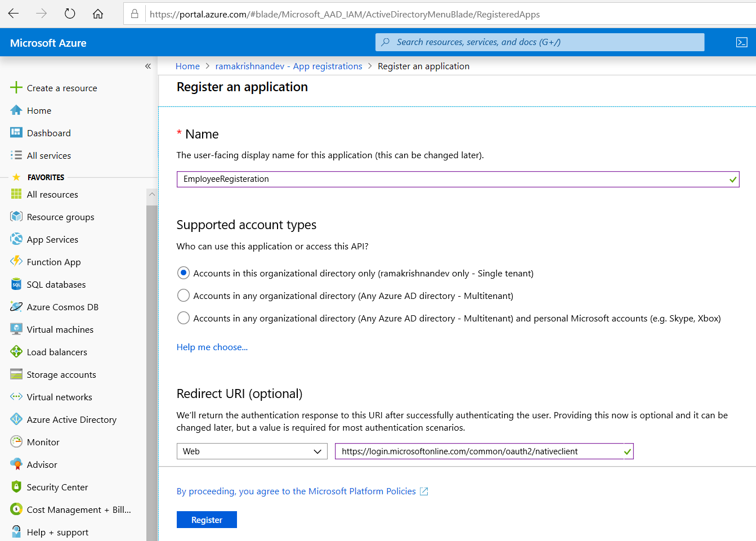Viewport: 756px width, 541px height.
Task: Click the Redirect URI input field
Action: pyautogui.click(x=484, y=451)
